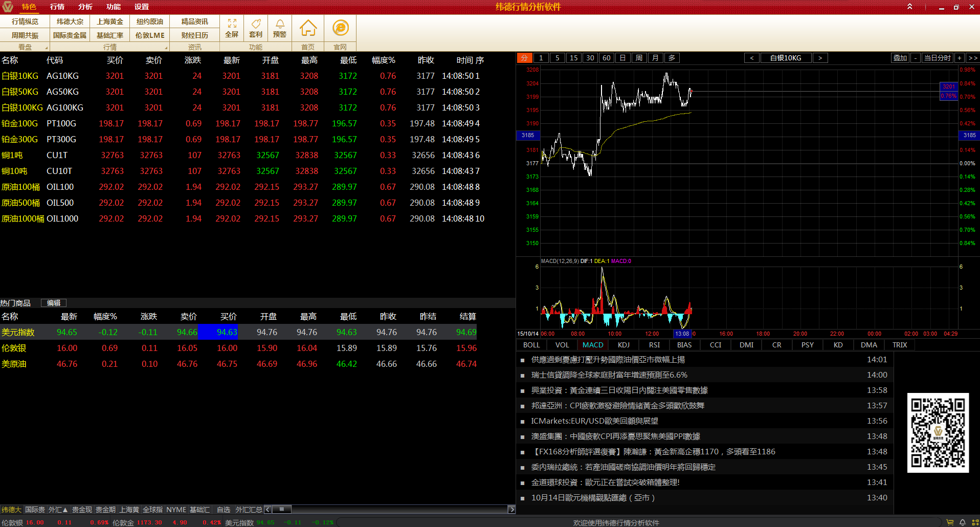
Task: Select the 60-minute chart period
Action: (606, 58)
